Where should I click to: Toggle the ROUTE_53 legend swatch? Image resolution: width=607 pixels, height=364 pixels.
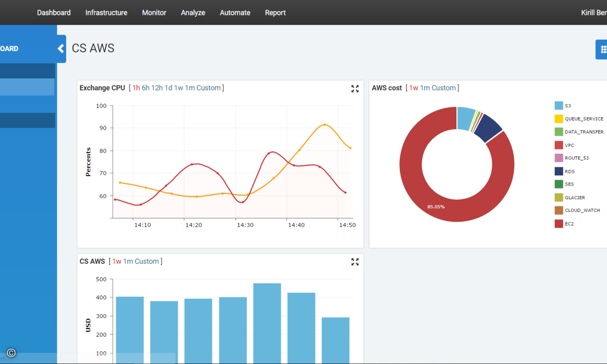tap(559, 158)
